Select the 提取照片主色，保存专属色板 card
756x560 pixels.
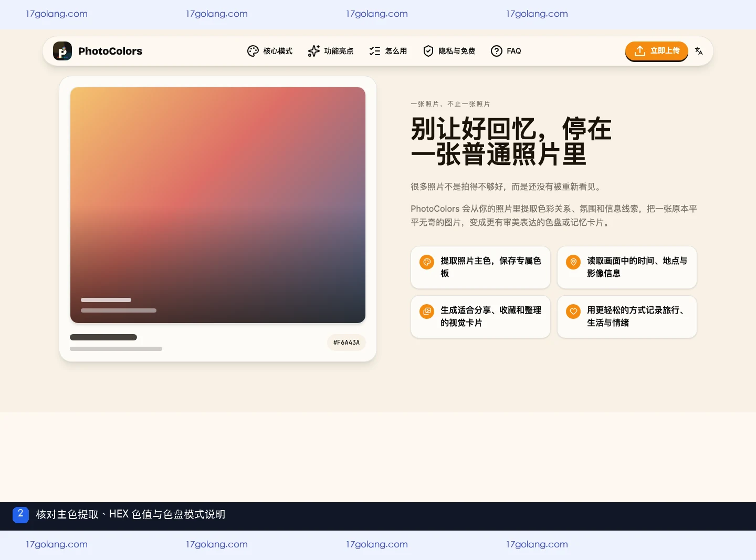pyautogui.click(x=480, y=267)
